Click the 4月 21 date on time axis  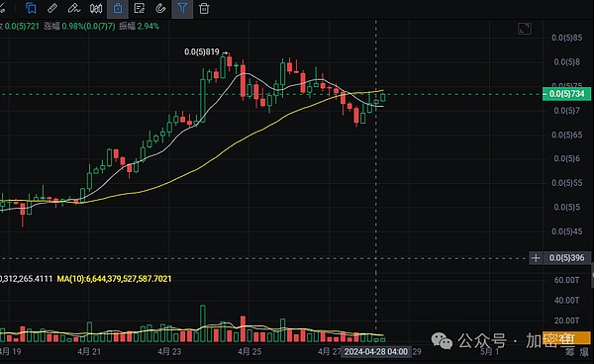click(89, 351)
